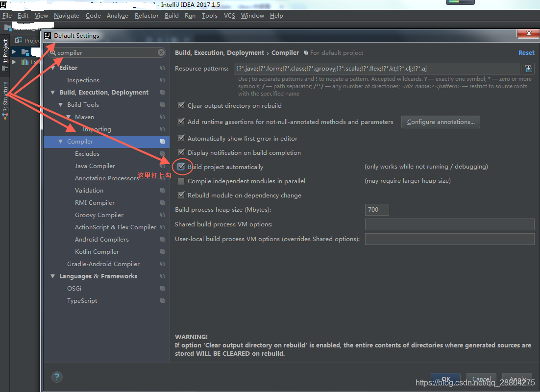Click Shared build process VM options field
The height and width of the screenshot is (392, 540).
tap(449, 224)
